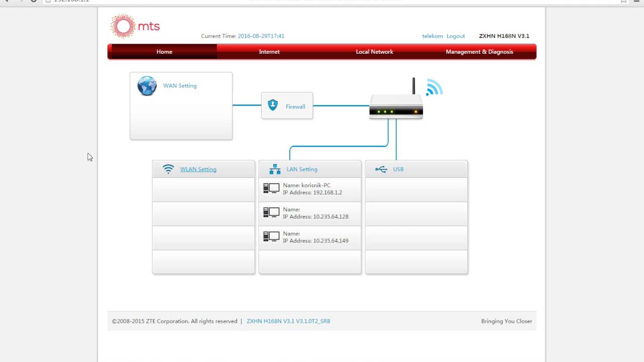644x362 pixels.
Task: Click the router device image
Action: (x=396, y=99)
